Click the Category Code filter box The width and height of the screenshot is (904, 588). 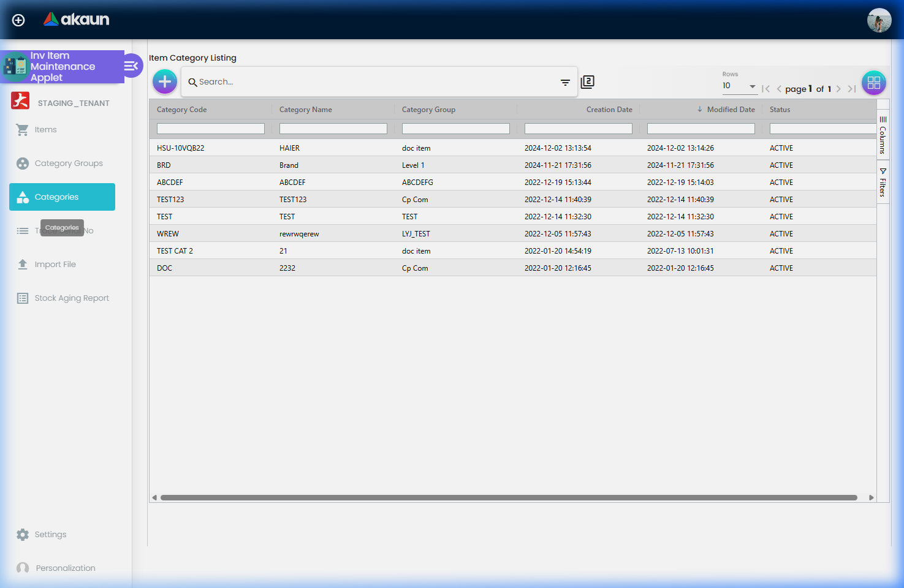[210, 129]
